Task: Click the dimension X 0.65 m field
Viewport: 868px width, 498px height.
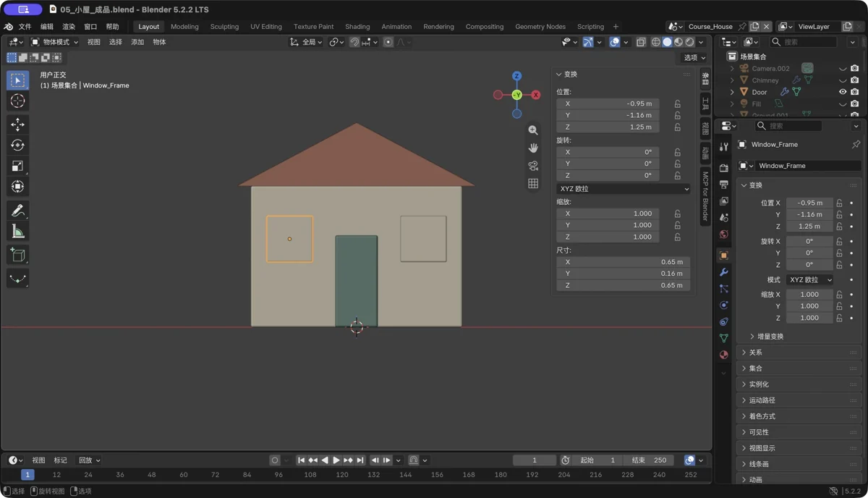Action: coord(623,262)
